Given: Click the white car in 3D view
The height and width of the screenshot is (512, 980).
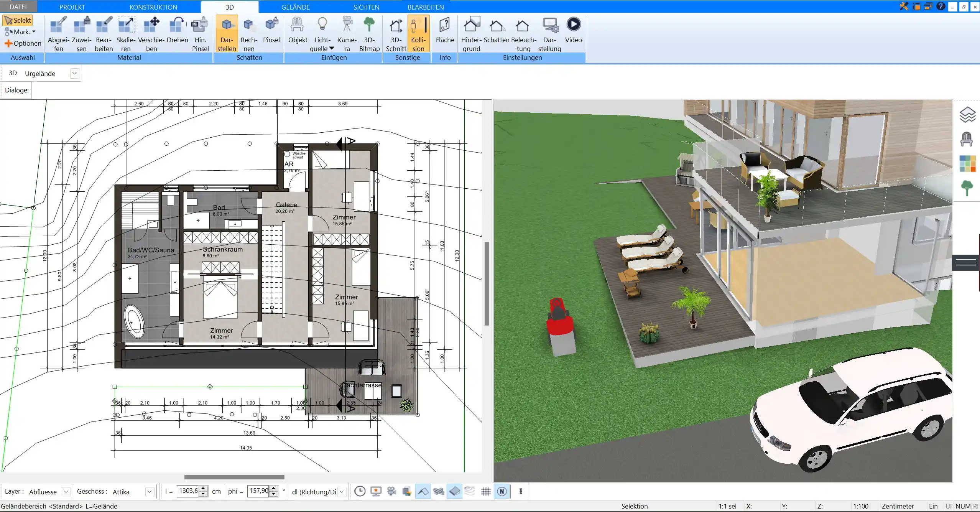Looking at the screenshot, I should [851, 410].
